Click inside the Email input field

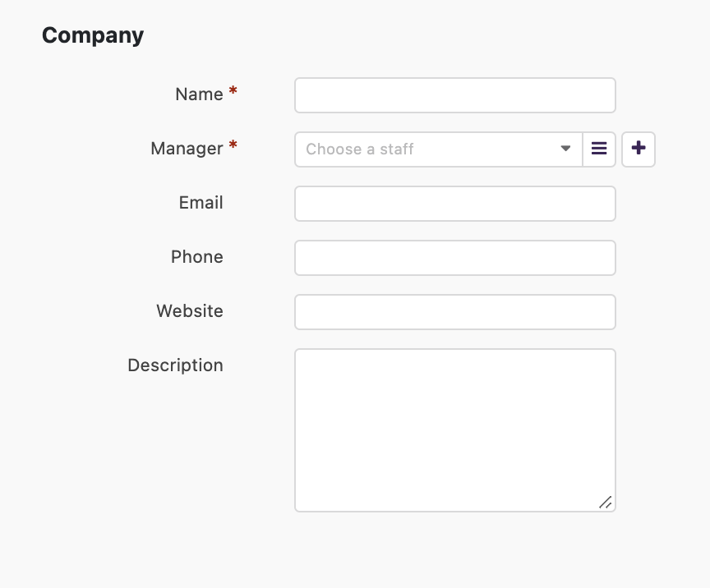click(455, 204)
